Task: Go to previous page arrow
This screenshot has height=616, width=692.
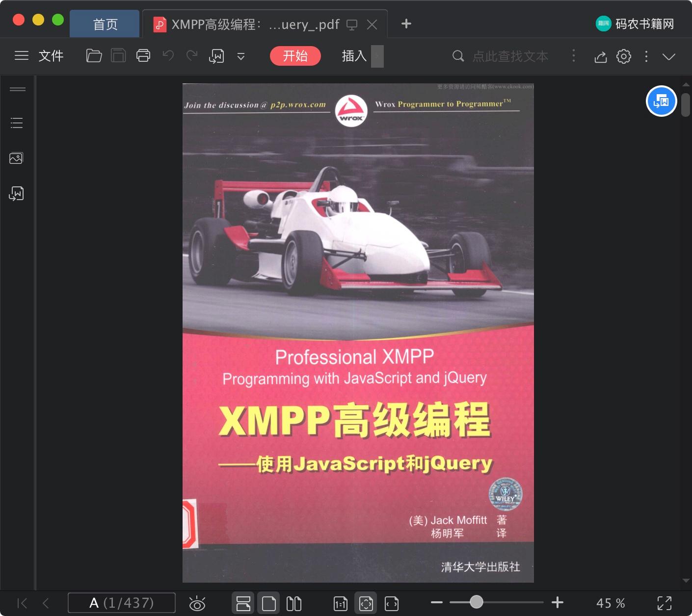Action: tap(46, 603)
